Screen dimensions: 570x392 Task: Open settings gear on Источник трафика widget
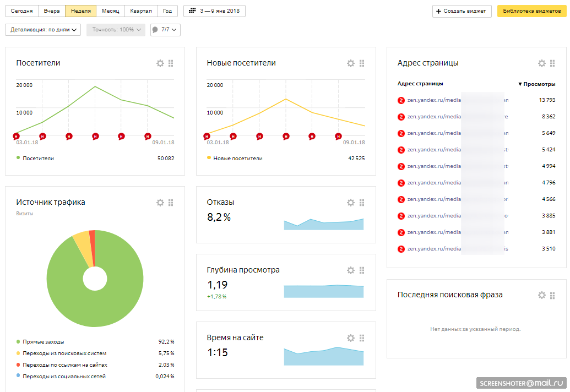[x=160, y=203]
